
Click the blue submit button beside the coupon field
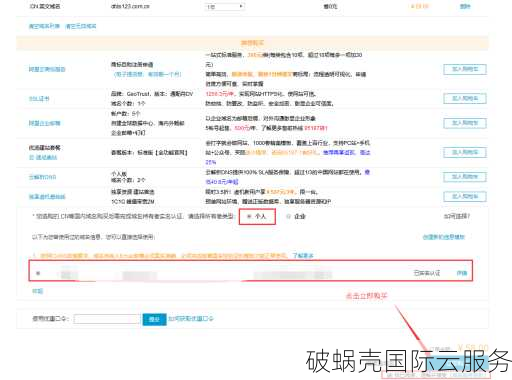coord(154,319)
